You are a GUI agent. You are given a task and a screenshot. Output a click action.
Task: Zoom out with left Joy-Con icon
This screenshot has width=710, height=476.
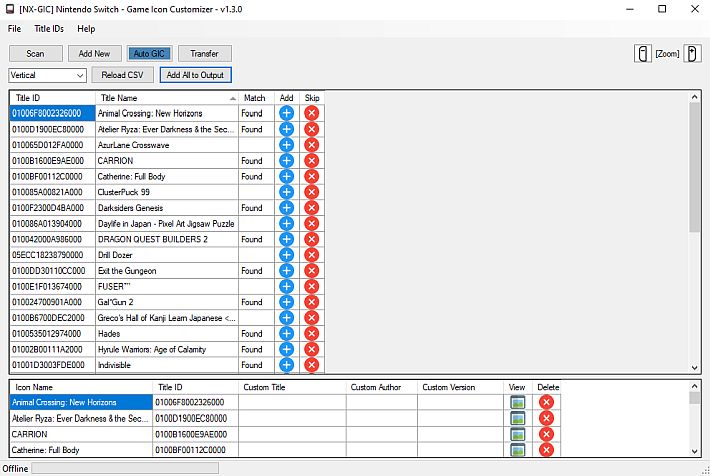tap(643, 53)
